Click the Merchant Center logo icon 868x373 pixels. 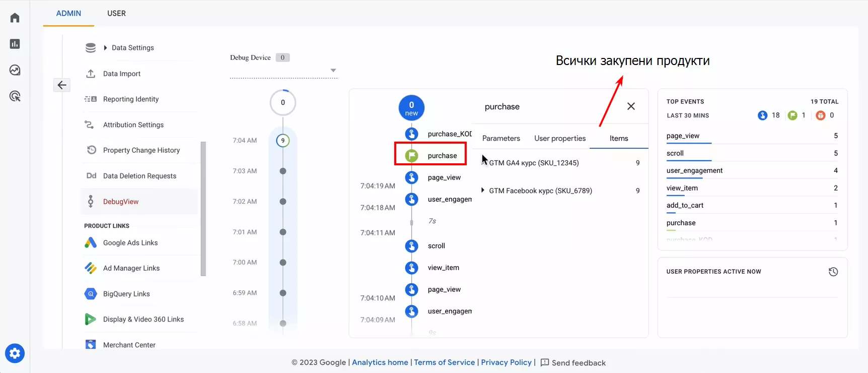point(91,345)
